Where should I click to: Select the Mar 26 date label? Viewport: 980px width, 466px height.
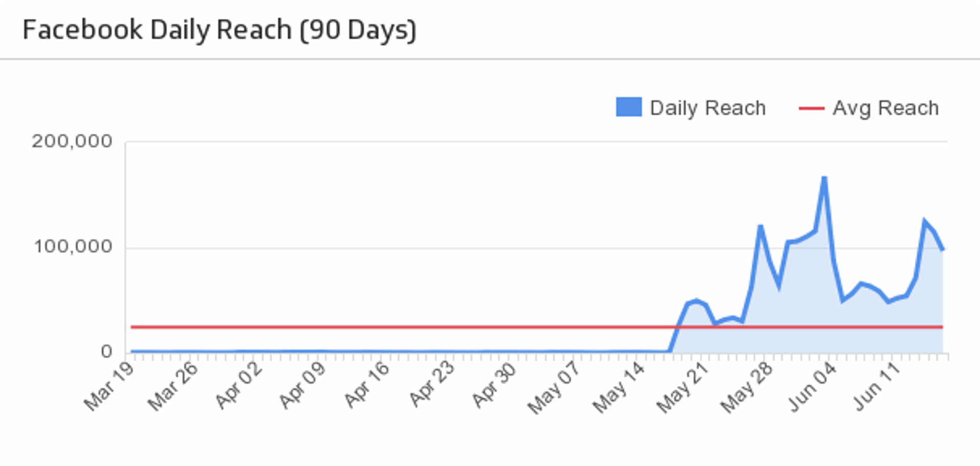(173, 387)
